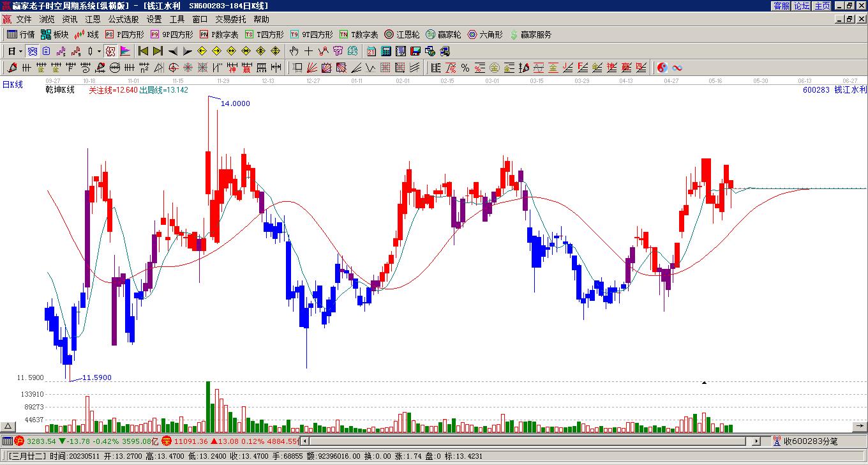868x465 pixels.
Task: Click the floppy disk save icon
Action: click(x=415, y=51)
